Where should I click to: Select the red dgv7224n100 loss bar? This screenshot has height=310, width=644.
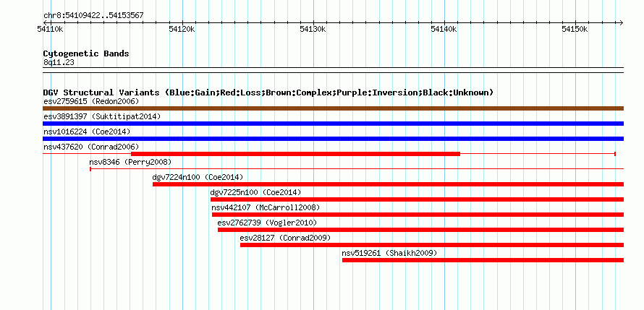coord(388,184)
